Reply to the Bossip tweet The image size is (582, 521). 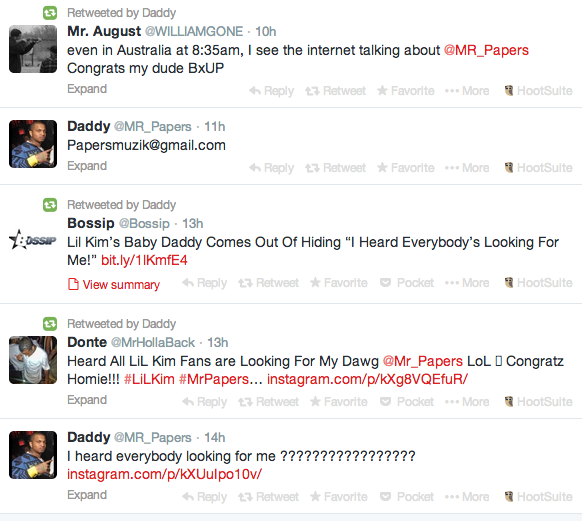pyautogui.click(x=205, y=283)
